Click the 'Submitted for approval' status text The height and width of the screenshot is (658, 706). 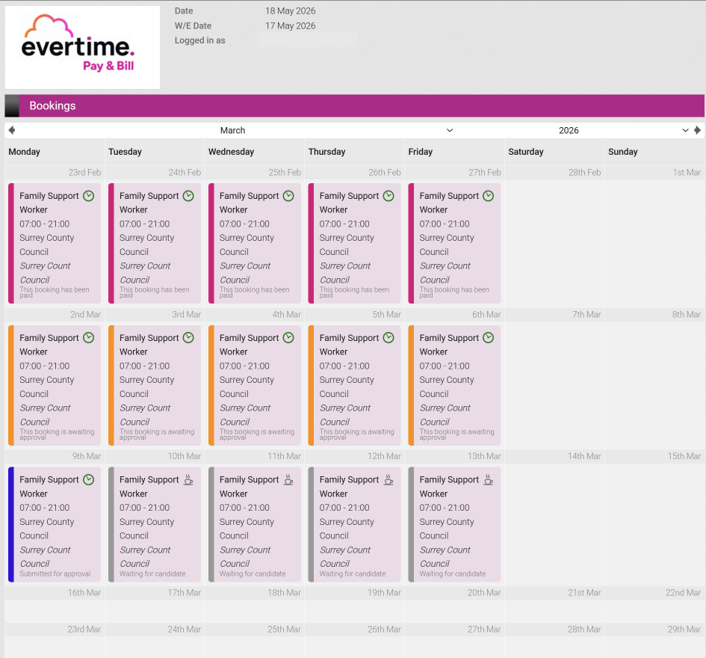click(55, 574)
